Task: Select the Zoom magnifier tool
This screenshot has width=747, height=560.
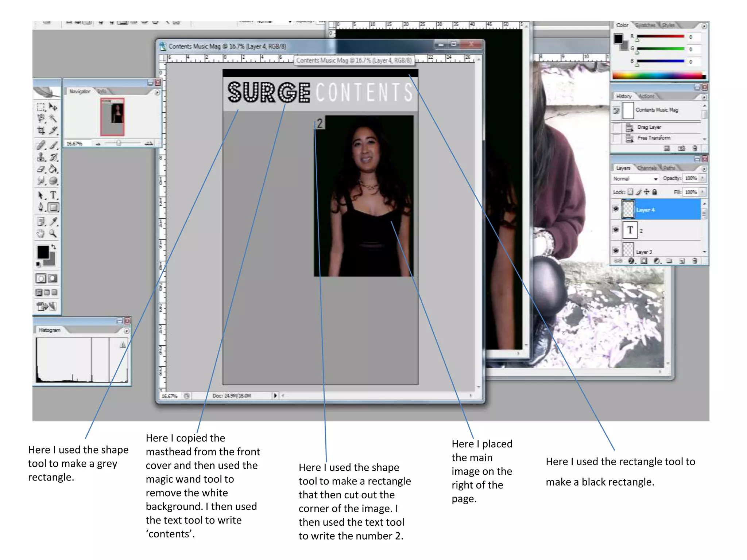Action: [x=53, y=233]
